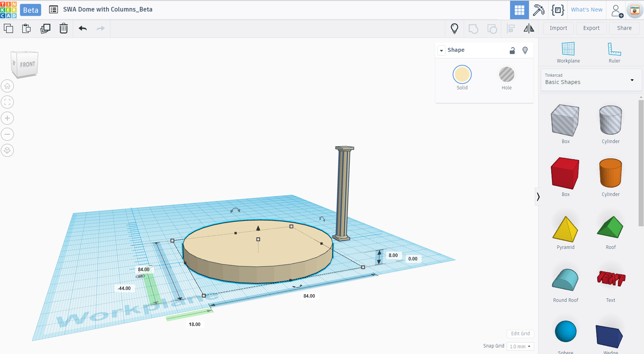Viewport: 644px width, 354px height.
Task: Click the Tinkercad logo
Action: tap(8, 10)
